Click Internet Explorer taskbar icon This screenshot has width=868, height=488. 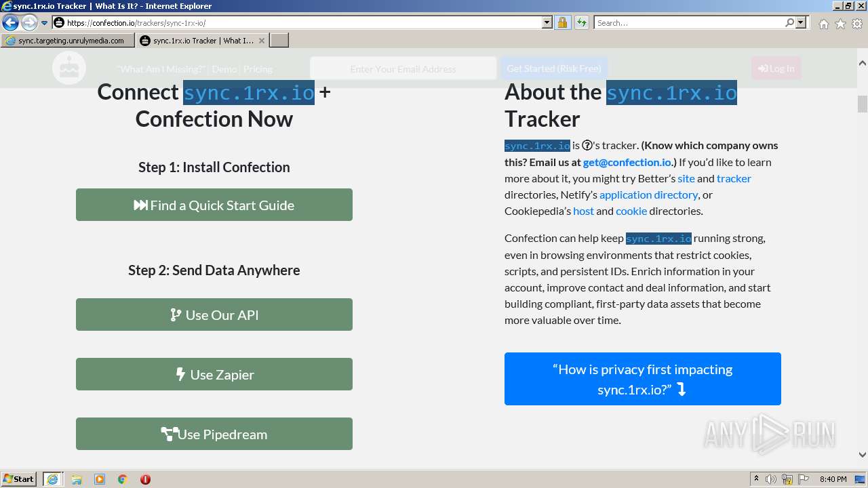(52, 479)
